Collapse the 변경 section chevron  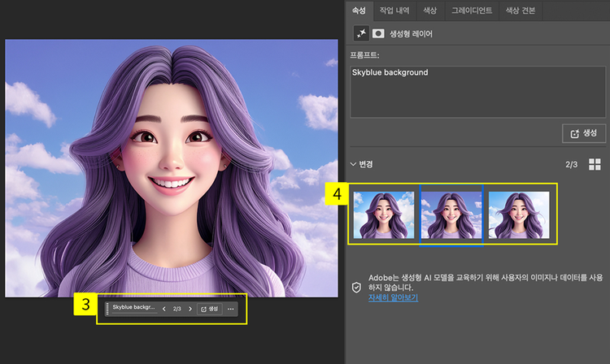click(x=353, y=164)
